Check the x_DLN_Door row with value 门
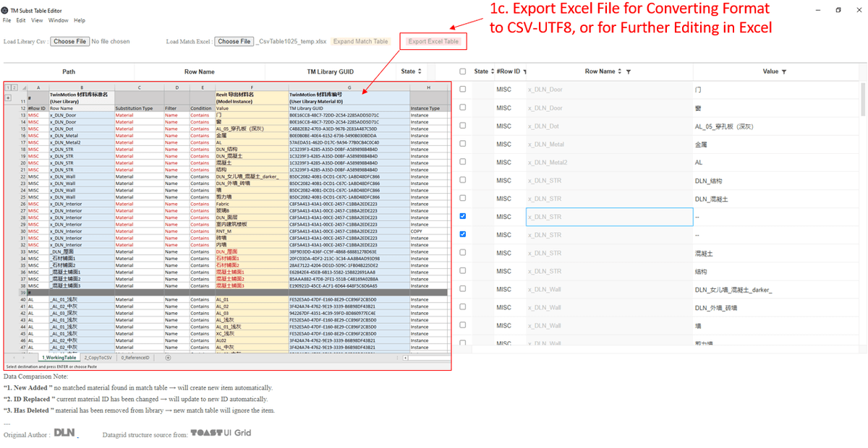Screen dimensions: 868x448 [463, 90]
